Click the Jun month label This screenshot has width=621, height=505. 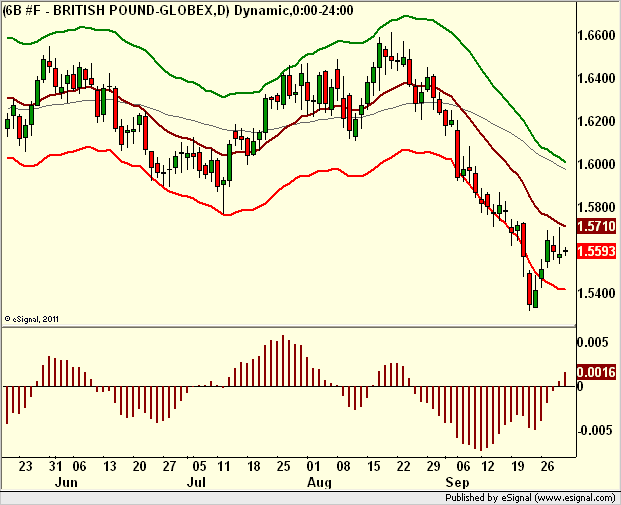[x=66, y=482]
